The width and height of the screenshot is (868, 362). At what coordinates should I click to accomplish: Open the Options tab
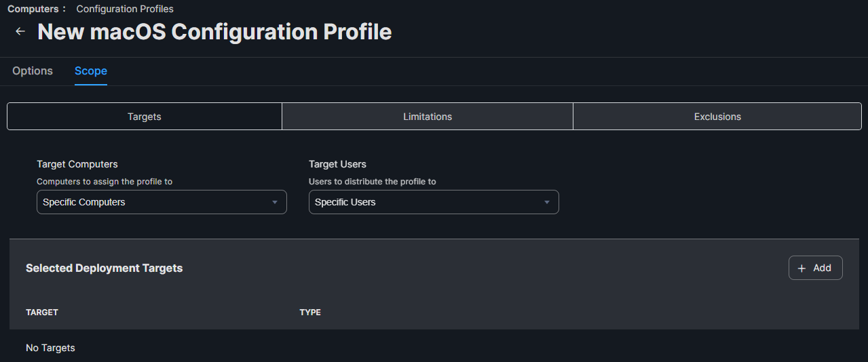coord(33,71)
